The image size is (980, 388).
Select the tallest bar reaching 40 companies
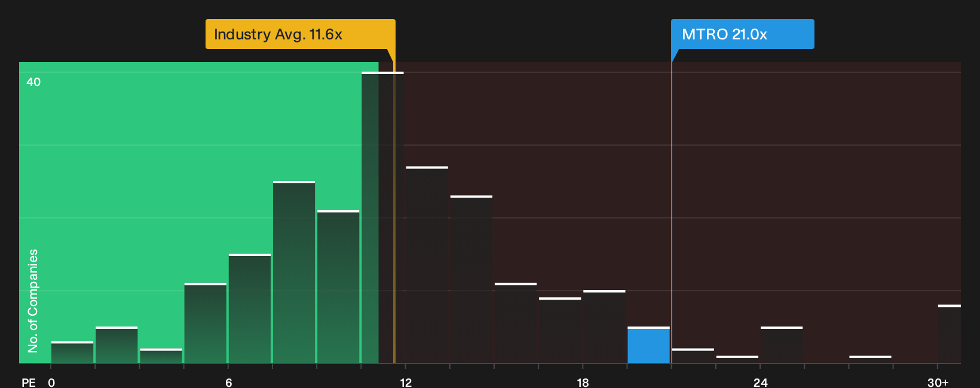click(382, 217)
